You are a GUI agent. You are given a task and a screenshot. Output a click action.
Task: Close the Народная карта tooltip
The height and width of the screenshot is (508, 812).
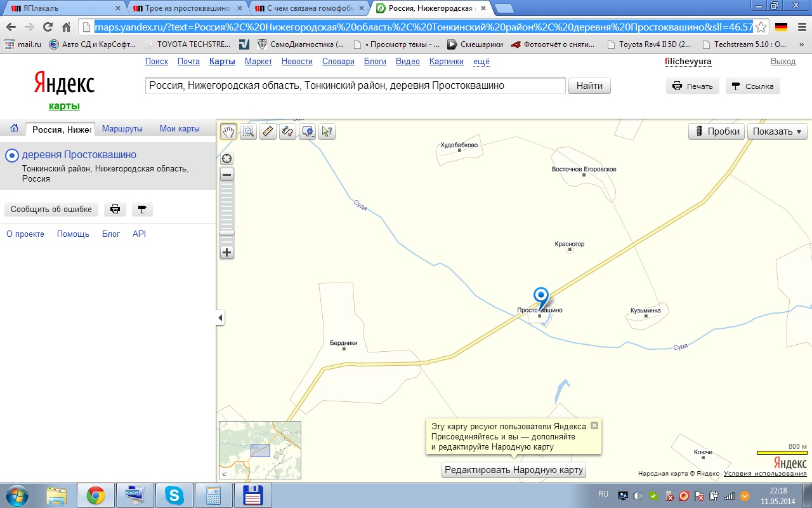pyautogui.click(x=594, y=425)
